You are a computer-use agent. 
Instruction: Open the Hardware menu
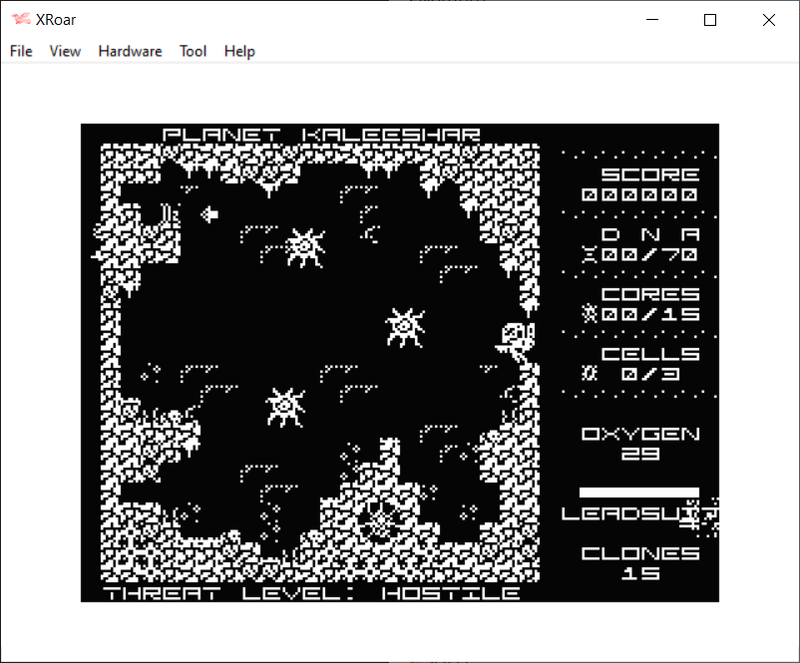[x=130, y=51]
